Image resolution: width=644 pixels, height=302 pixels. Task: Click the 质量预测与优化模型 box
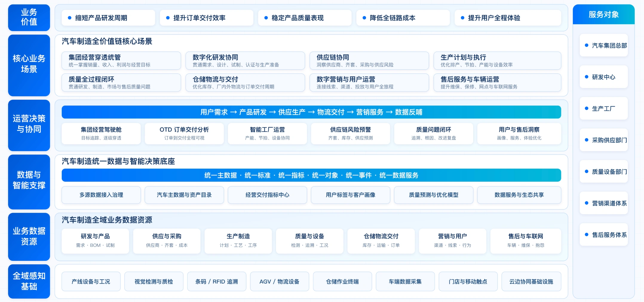coord(433,195)
